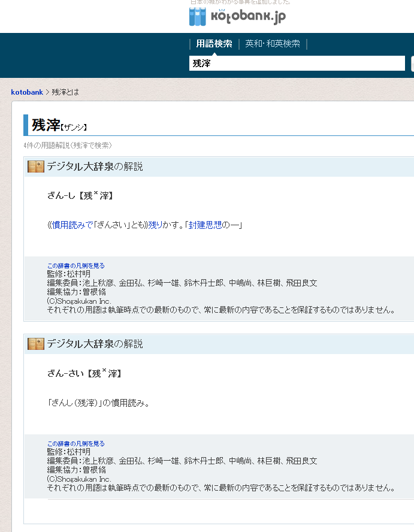
Task: Click the ざん‐し【残滓】 entry headword
Action: 80,195
